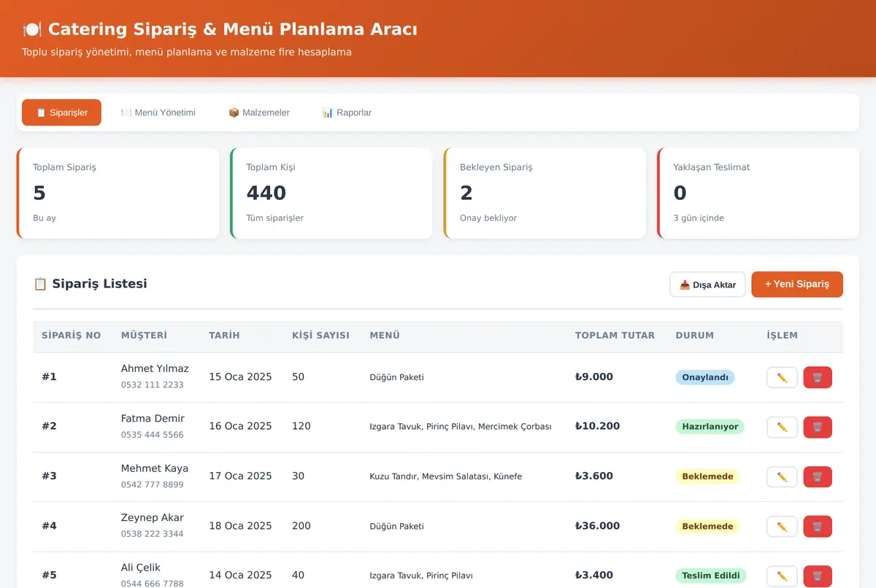
Task: Click the Kişi Sayısı column header
Action: 320,336
